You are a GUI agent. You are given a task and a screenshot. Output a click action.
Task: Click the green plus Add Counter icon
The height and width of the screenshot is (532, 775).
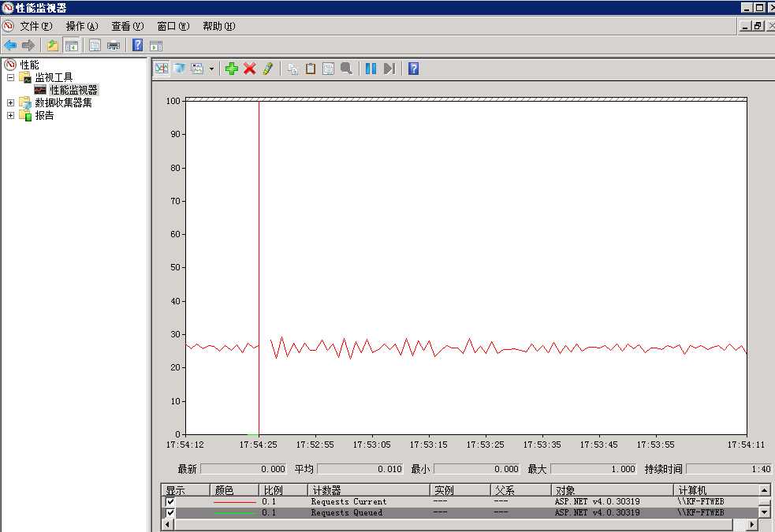231,69
